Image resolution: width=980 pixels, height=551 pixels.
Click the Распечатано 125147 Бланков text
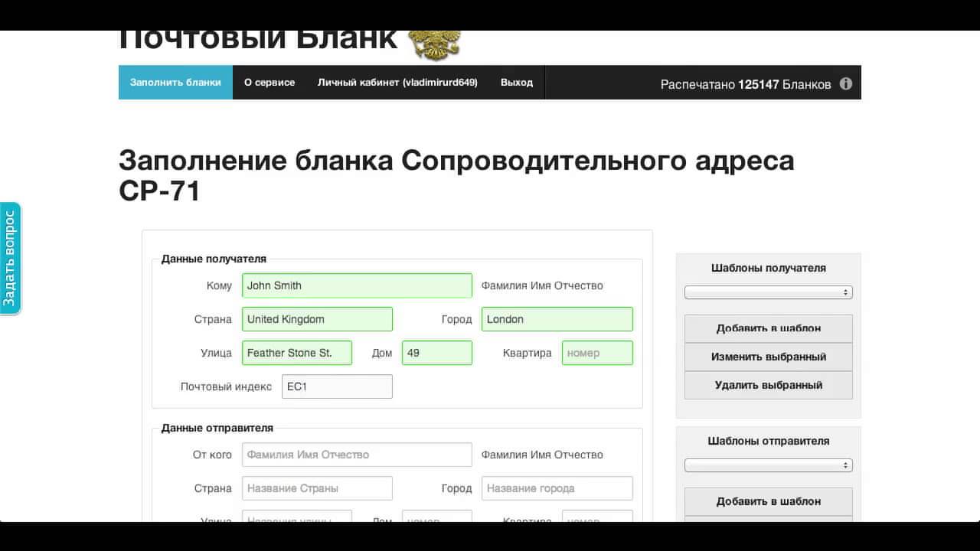(x=746, y=84)
